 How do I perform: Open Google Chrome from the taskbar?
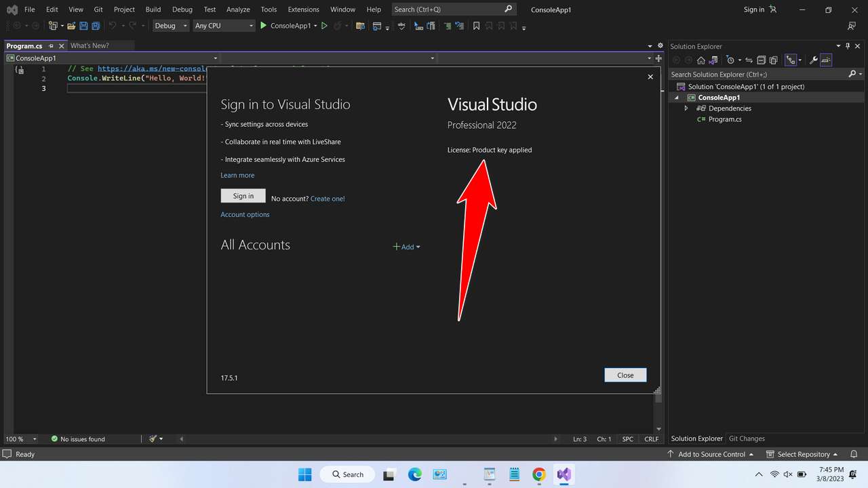(538, 474)
